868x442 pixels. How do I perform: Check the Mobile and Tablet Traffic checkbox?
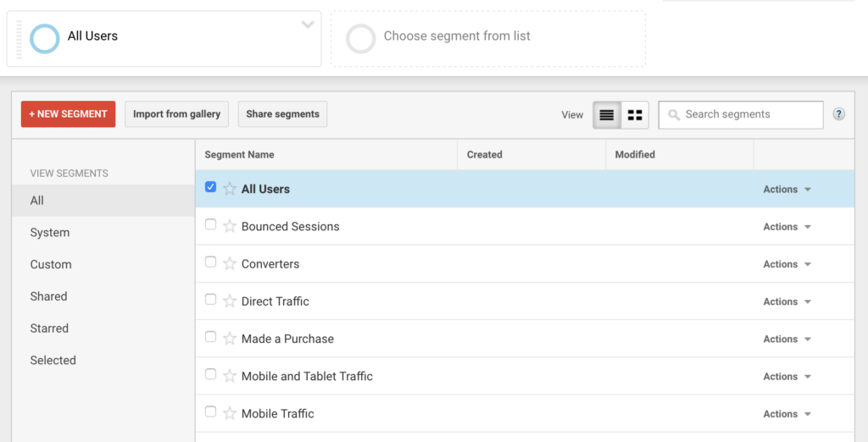point(210,374)
